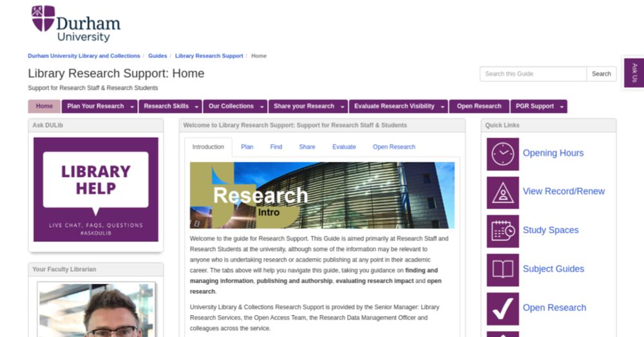The width and height of the screenshot is (644, 337).
Task: Switch to the Plan tab
Action: pyautogui.click(x=247, y=147)
